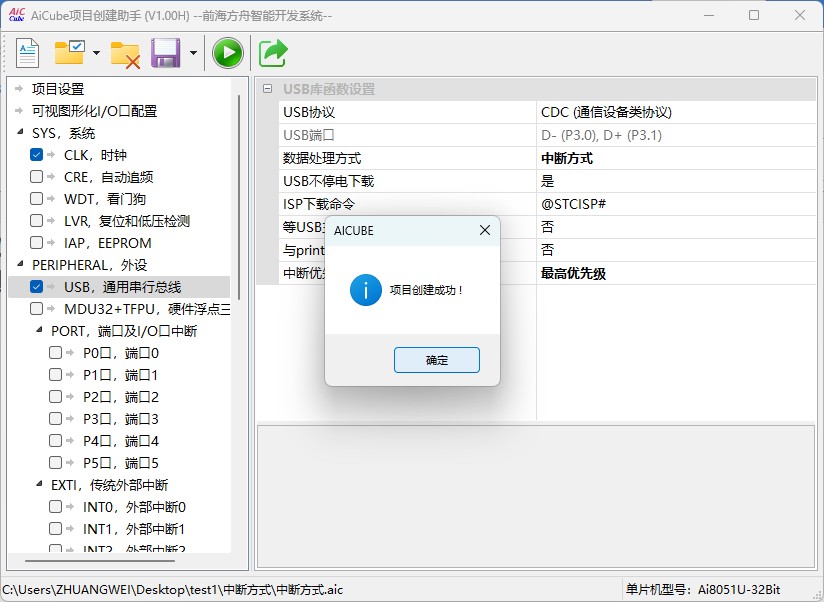Image resolution: width=824 pixels, height=602 pixels.
Task: Collapse the PERIPHERAL 外设 tree node
Action: pyautogui.click(x=20, y=264)
